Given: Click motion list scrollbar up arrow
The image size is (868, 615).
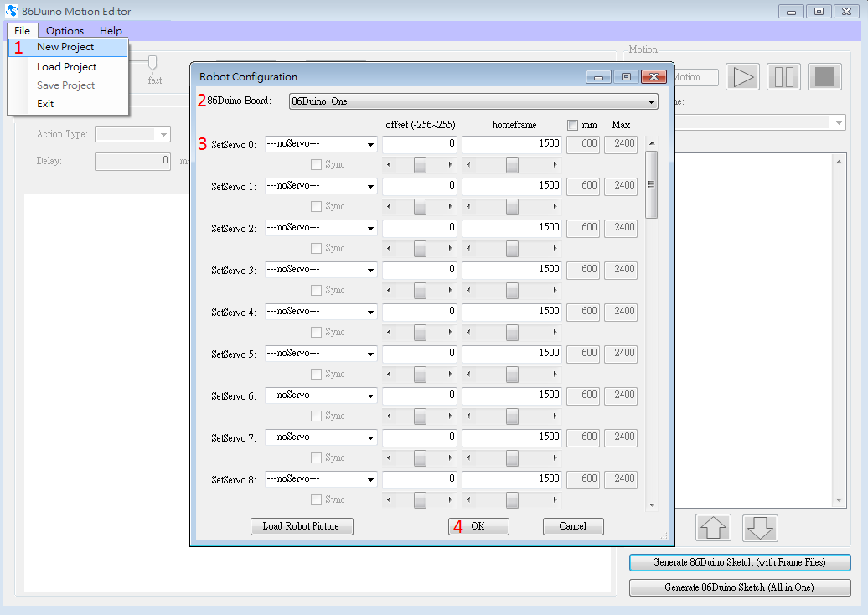Looking at the screenshot, I should pos(839,161).
